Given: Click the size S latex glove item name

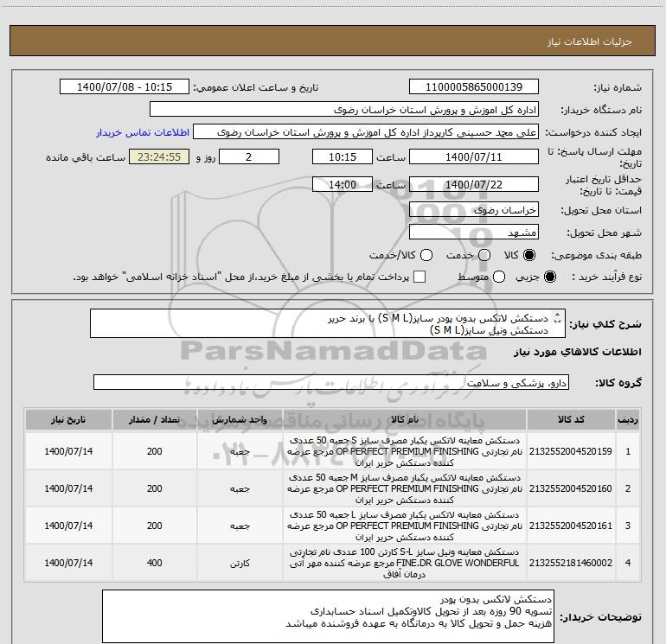Looking at the screenshot, I should (x=405, y=451).
